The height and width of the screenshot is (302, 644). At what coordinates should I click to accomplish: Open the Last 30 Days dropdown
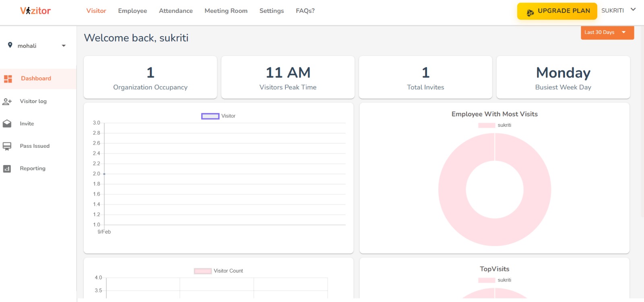[607, 32]
